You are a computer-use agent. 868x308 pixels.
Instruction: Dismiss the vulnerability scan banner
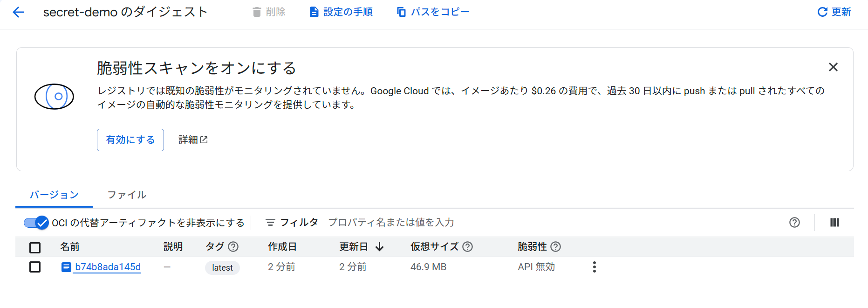click(x=833, y=67)
